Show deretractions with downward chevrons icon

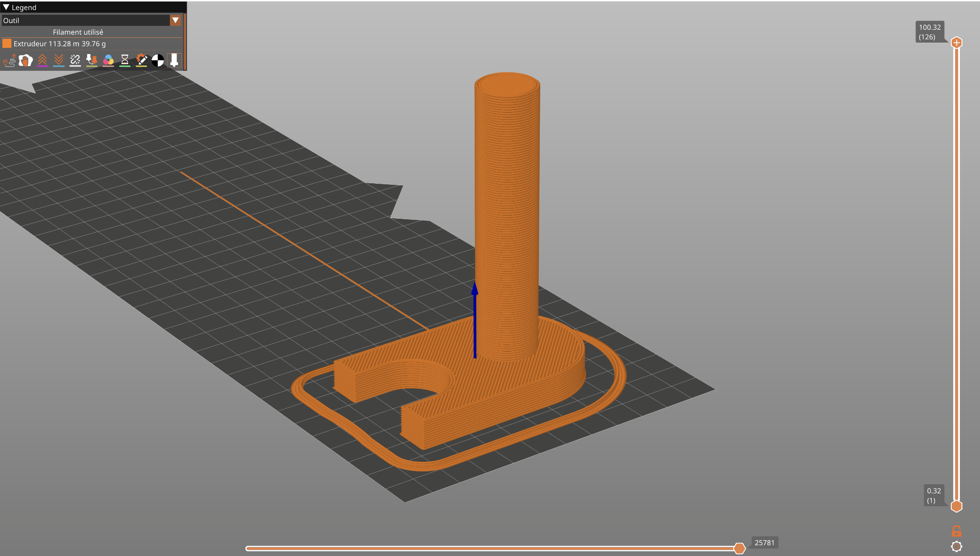pyautogui.click(x=59, y=60)
